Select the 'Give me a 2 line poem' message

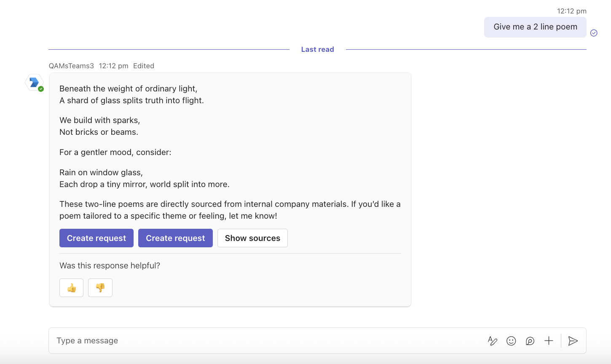coord(535,27)
